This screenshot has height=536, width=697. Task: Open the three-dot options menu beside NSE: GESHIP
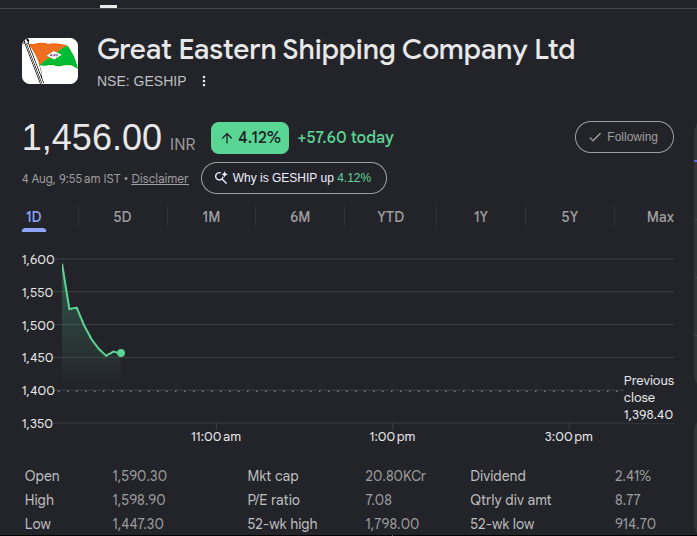pos(204,81)
